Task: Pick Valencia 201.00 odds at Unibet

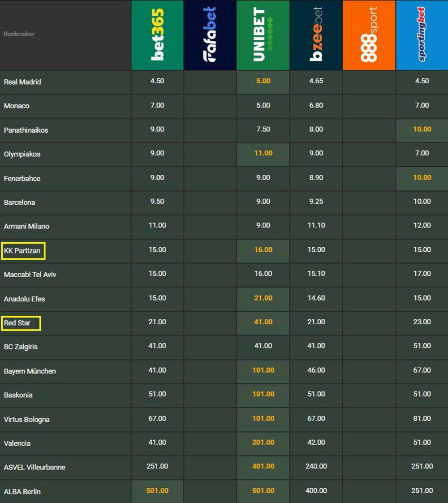Action: pyautogui.click(x=263, y=443)
